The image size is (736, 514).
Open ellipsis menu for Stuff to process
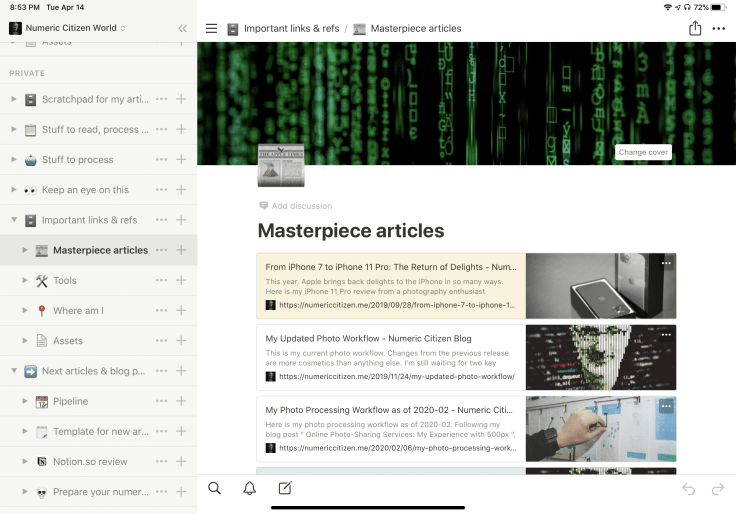coord(161,160)
